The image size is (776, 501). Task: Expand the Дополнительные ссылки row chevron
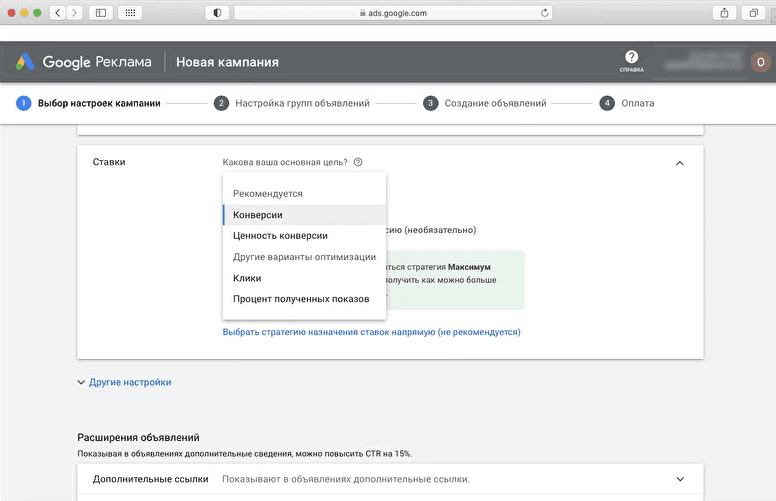(680, 479)
